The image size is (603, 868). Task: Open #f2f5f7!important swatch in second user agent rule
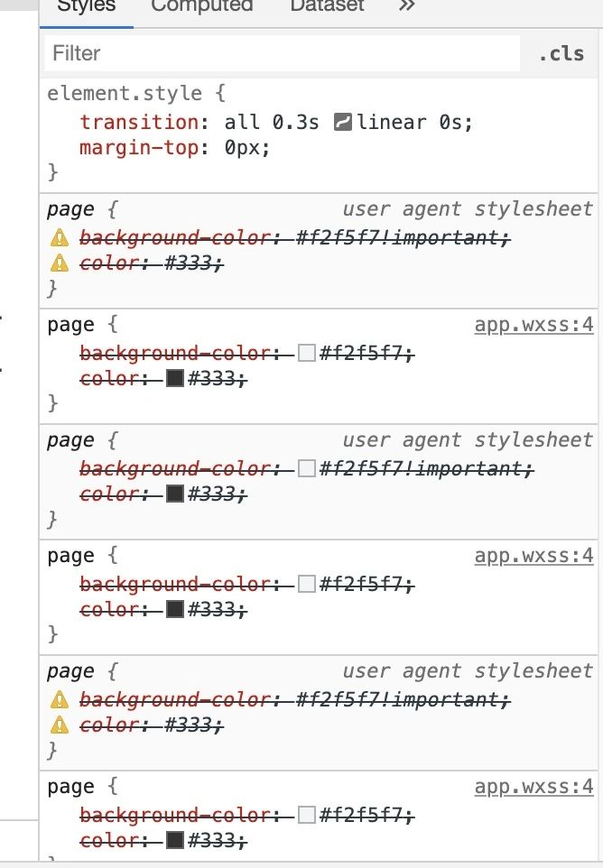(306, 468)
